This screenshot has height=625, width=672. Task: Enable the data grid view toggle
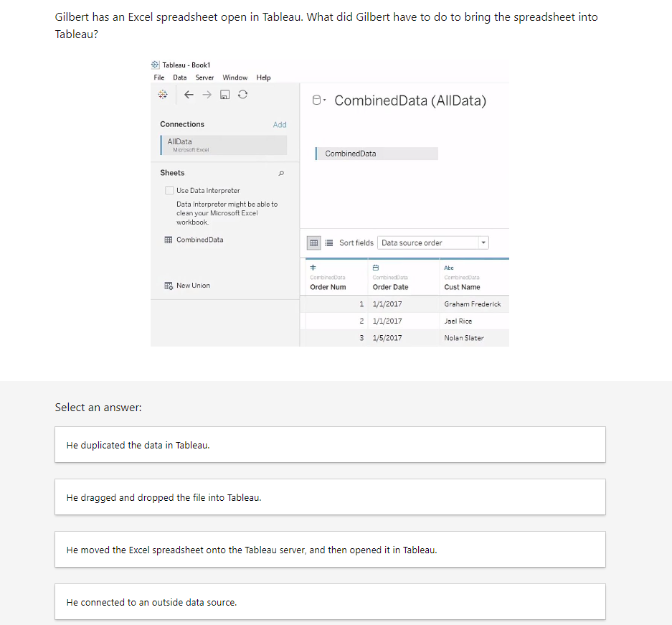tap(313, 243)
